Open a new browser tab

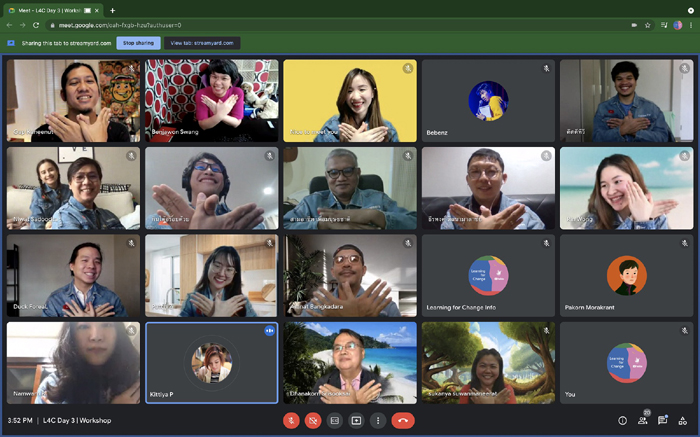112,10
